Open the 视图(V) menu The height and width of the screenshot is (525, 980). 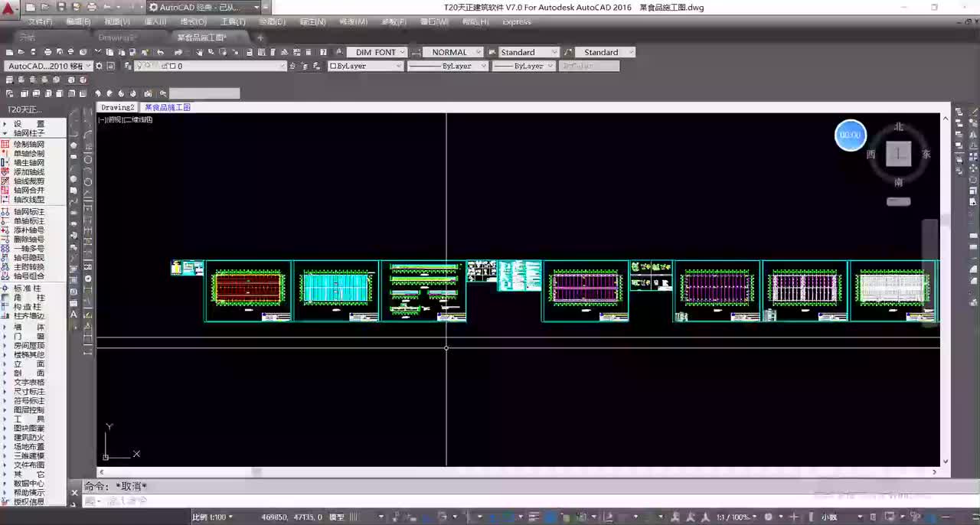tap(117, 21)
